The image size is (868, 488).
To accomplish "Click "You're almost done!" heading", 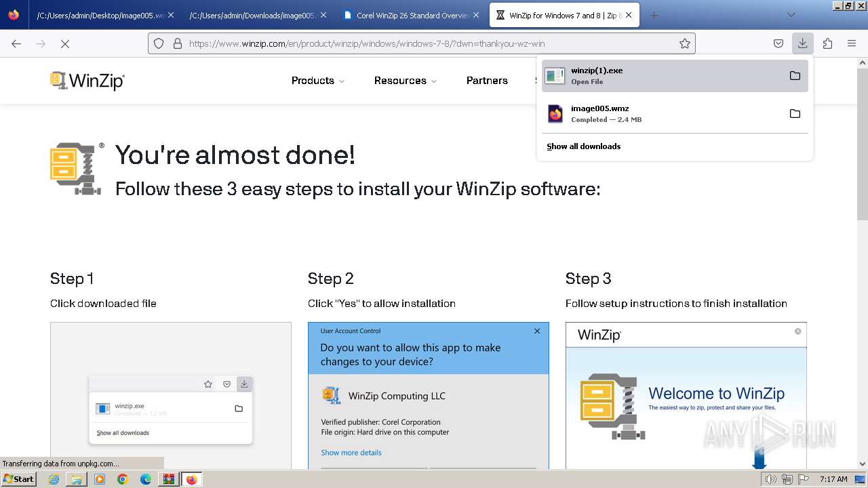I will (x=235, y=155).
